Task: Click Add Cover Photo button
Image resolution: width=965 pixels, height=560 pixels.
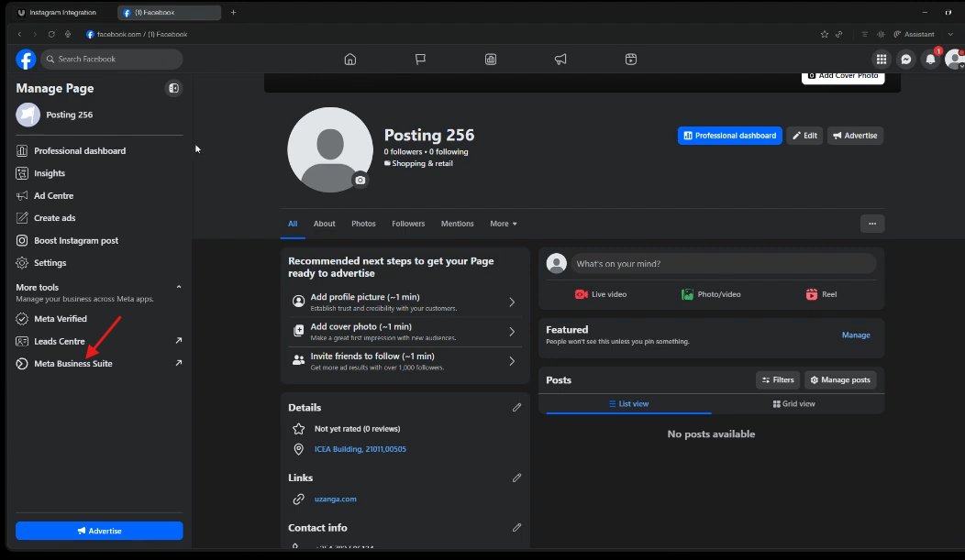Action: 842,77
